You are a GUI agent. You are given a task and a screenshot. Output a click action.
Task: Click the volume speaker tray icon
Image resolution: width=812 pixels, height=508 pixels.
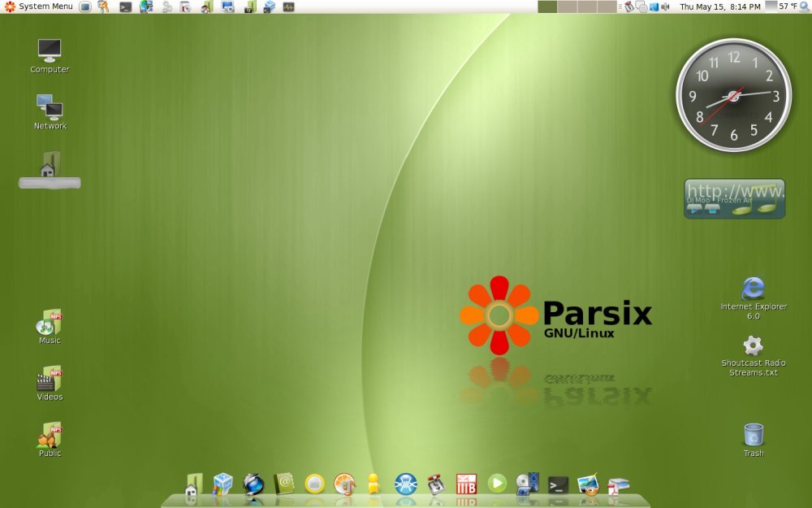coord(666,7)
